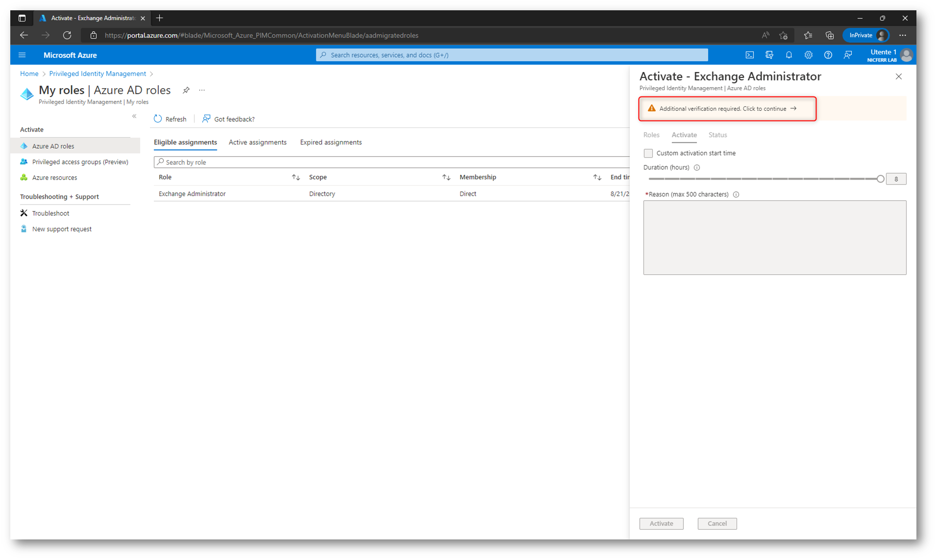Click the Activate button at the bottom

661,523
